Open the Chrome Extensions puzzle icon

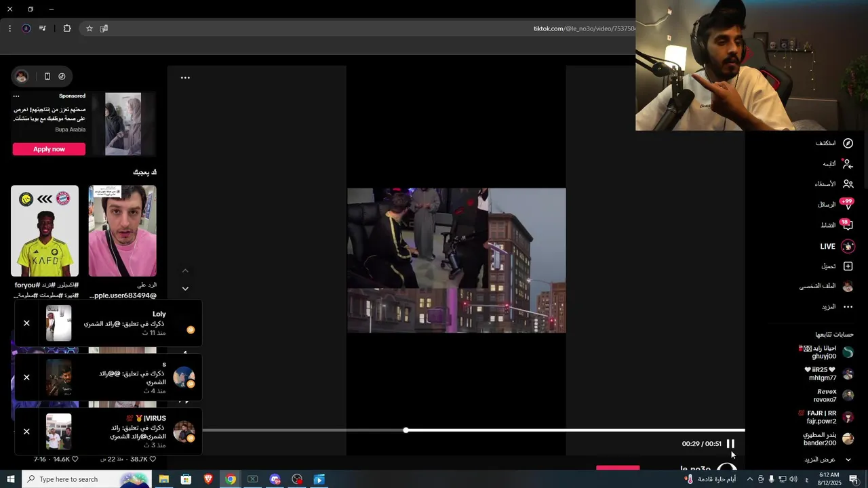click(66, 28)
